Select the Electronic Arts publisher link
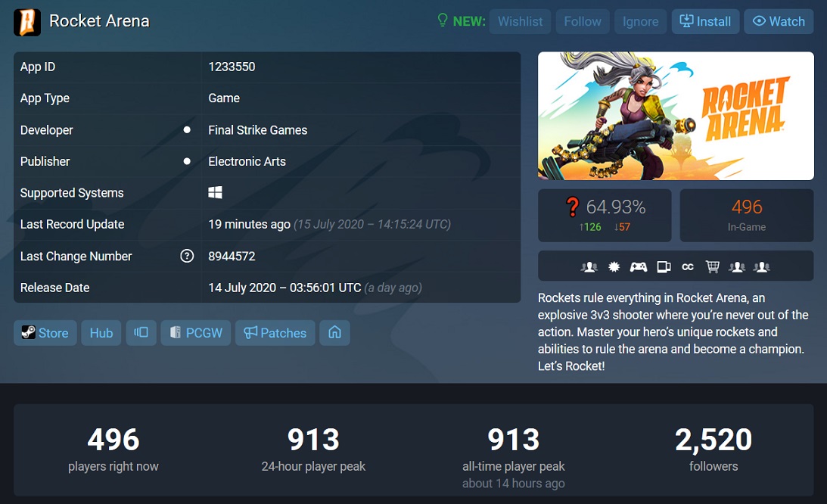This screenshot has width=827, height=504. point(247,161)
